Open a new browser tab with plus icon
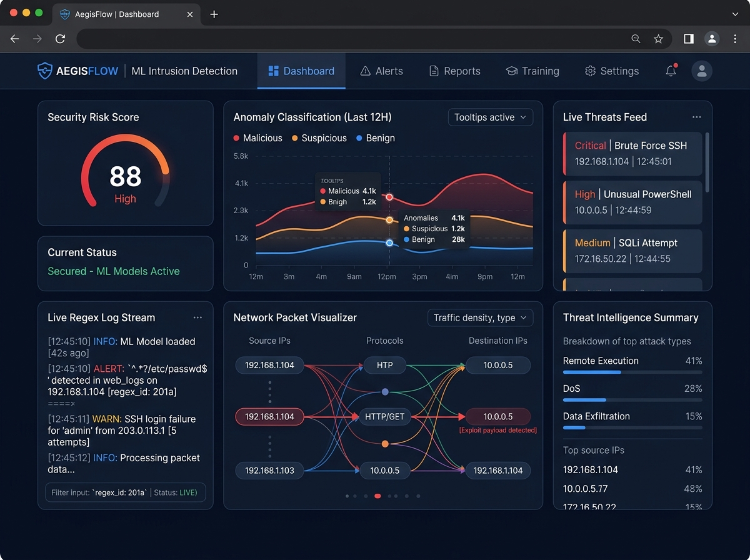 click(x=214, y=14)
